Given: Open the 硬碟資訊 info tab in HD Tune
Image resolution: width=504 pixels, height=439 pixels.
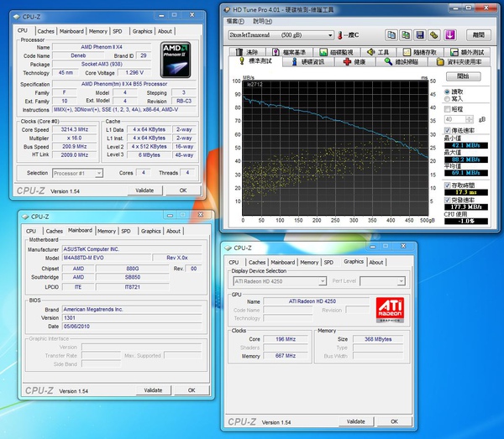Looking at the screenshot, I should [308, 61].
